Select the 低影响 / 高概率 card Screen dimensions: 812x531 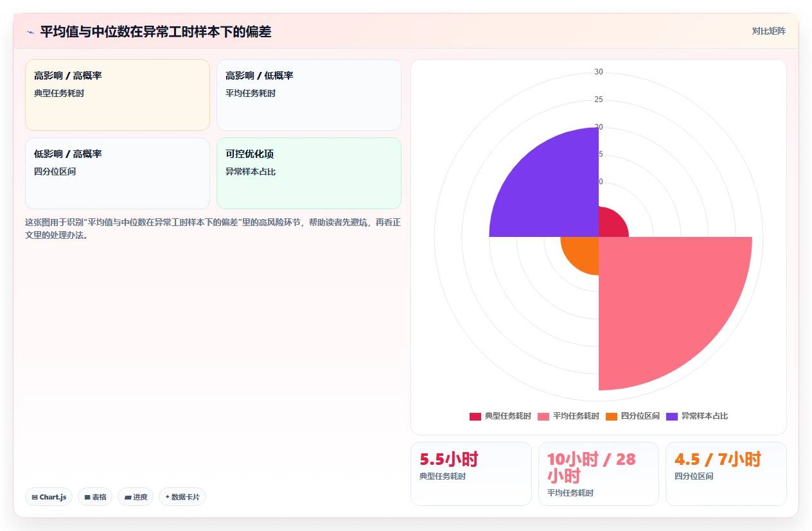point(118,173)
